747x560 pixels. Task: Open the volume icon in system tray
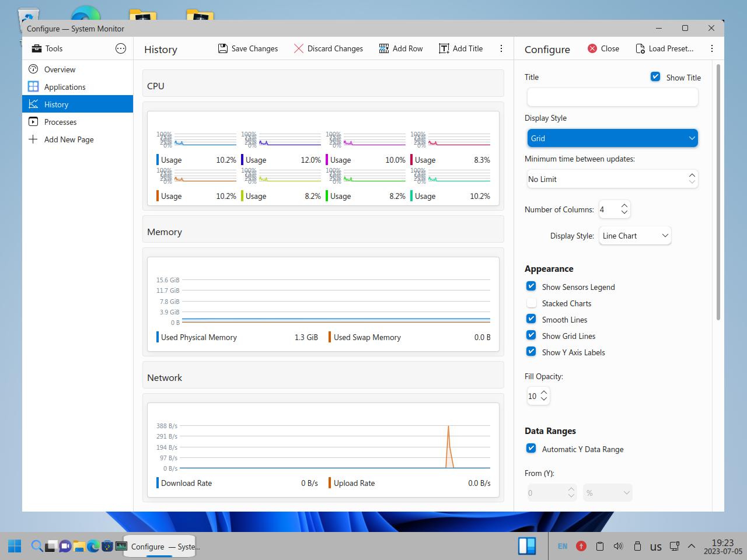[x=618, y=546]
